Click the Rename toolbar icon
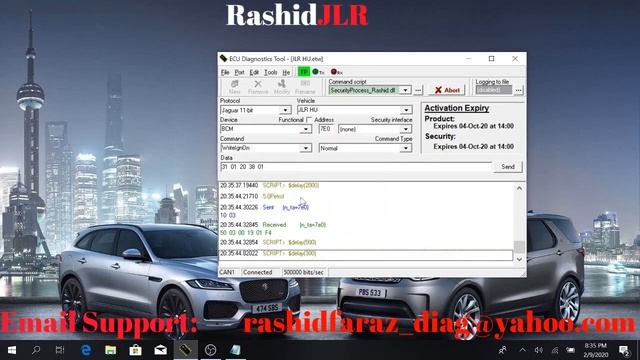Image resolution: width=640 pixels, height=360 pixels. 305,87
